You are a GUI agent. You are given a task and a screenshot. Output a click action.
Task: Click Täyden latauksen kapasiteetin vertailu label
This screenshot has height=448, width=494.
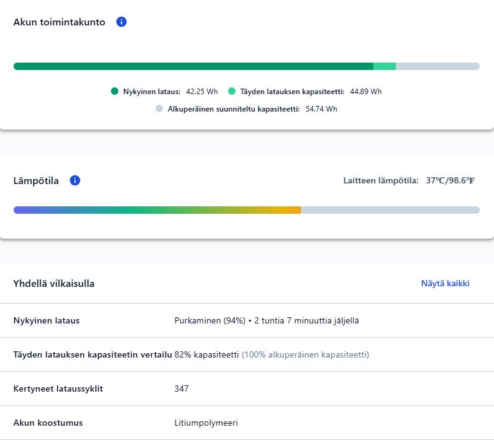(92, 355)
